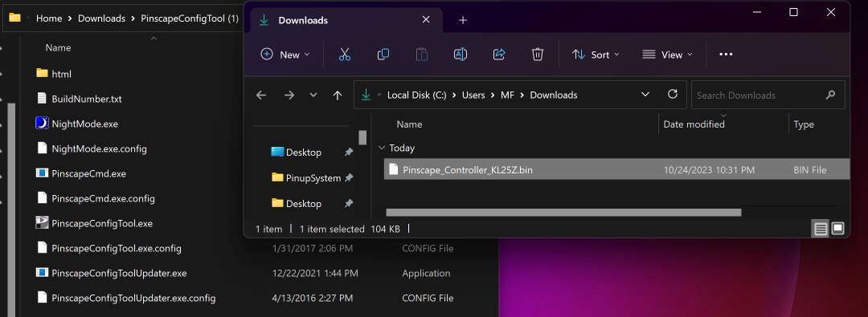The height and width of the screenshot is (317, 868).
Task: Click the search magnifier icon
Action: [x=830, y=96]
